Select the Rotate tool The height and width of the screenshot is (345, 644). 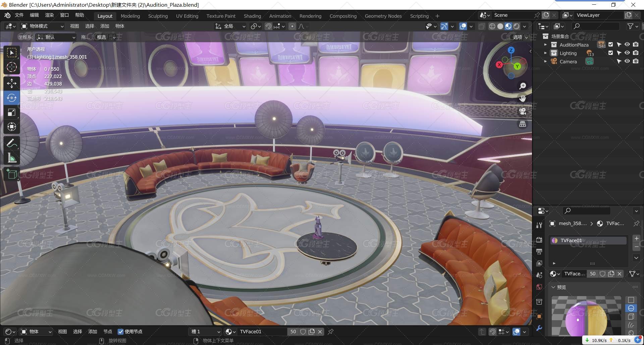click(12, 98)
